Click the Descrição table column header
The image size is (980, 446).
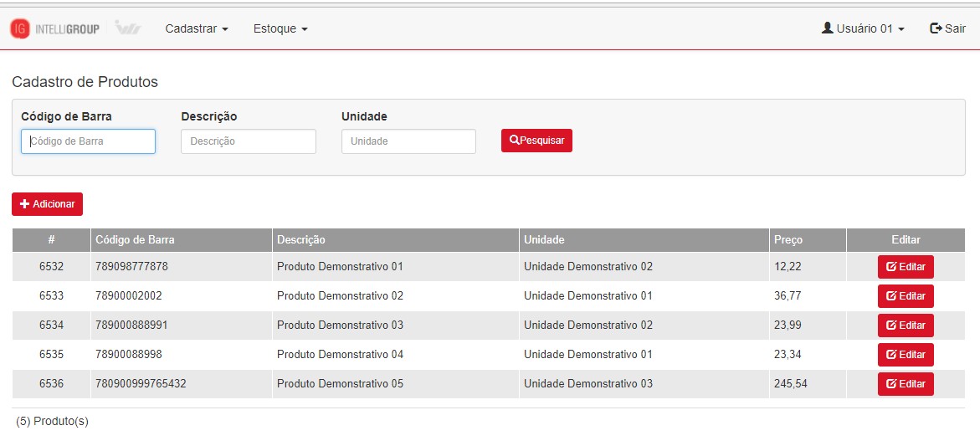(x=300, y=240)
